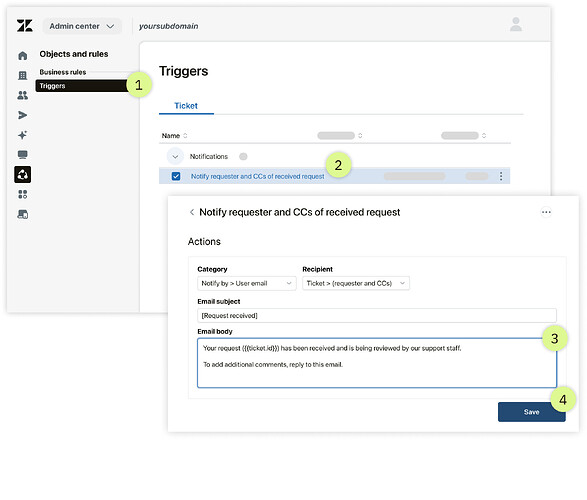Open Notify requester and CCs trigger link
Screen dimensions: 587x500
click(x=258, y=176)
